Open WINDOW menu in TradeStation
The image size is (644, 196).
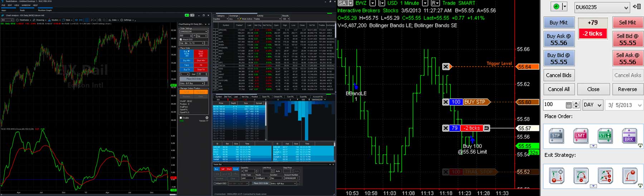tap(26, 5)
